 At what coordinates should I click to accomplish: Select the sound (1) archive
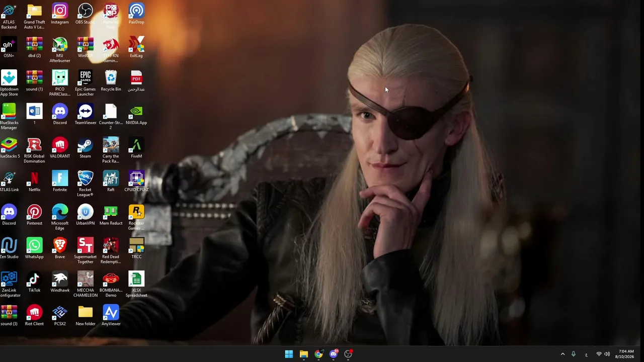coord(34,81)
